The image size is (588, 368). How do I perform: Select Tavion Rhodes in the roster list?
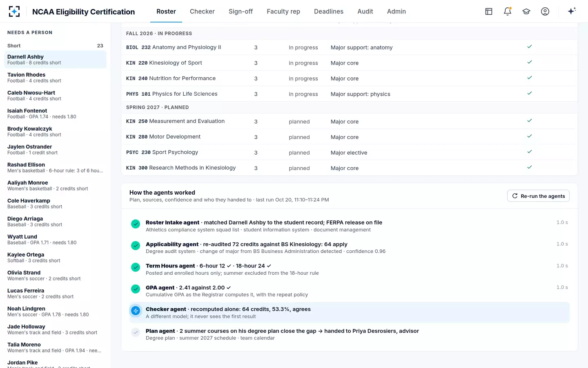tap(55, 77)
